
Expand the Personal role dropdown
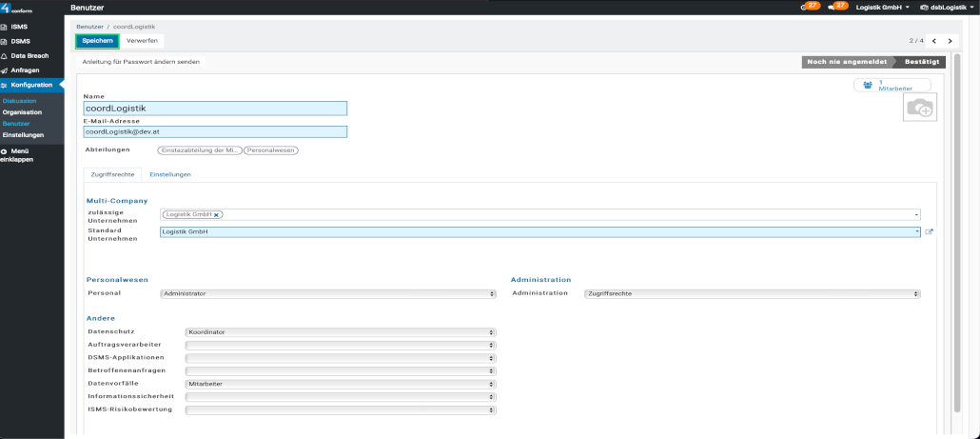click(x=327, y=293)
